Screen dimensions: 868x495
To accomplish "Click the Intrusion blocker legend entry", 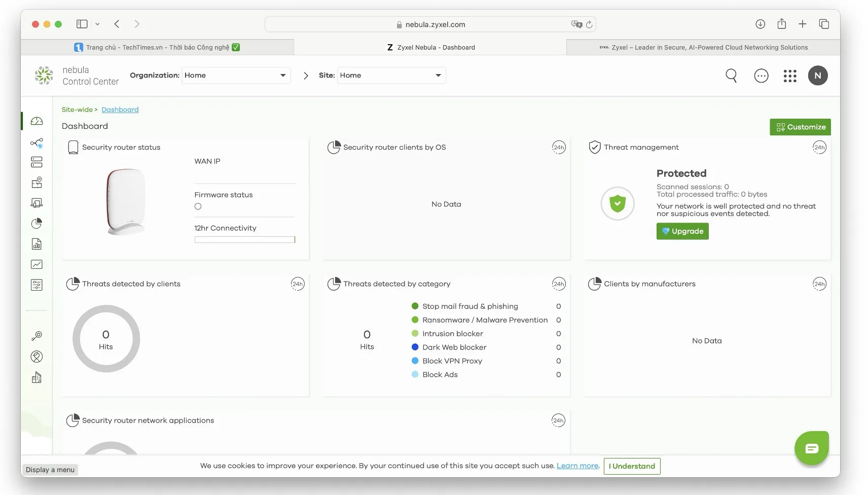I will point(447,334).
